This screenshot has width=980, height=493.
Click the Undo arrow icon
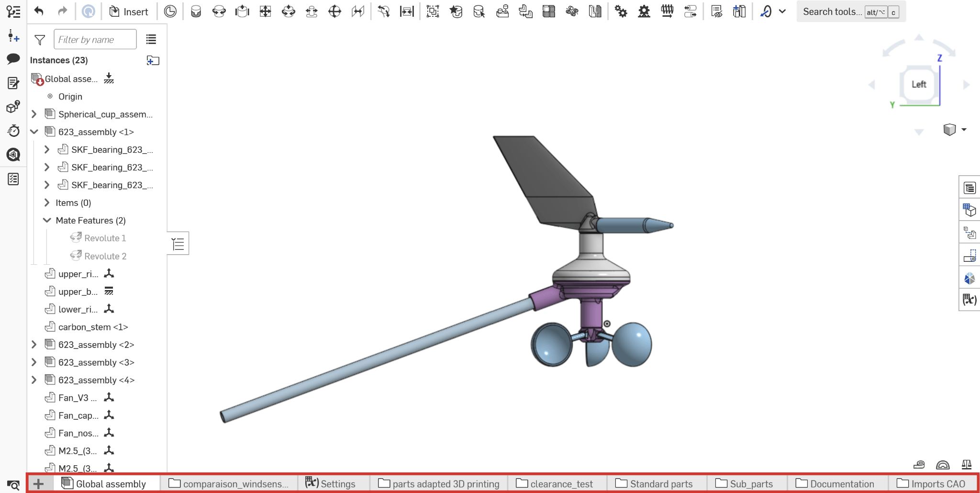point(39,11)
